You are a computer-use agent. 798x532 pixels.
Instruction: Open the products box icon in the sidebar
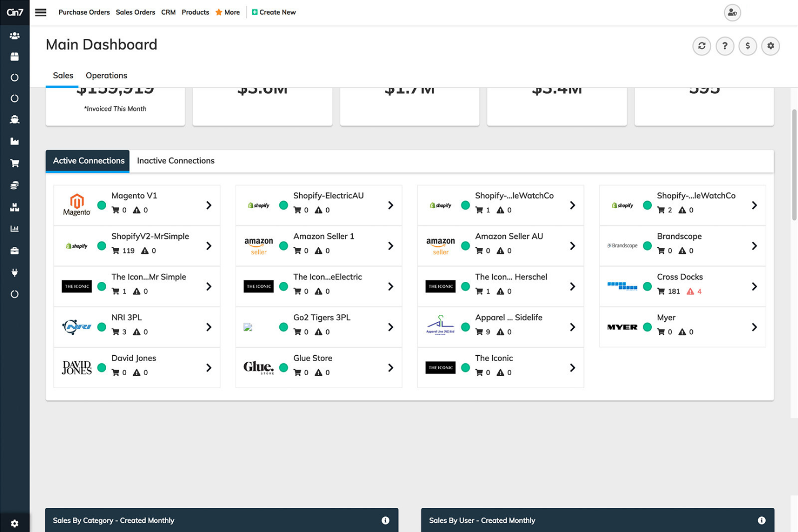15,56
